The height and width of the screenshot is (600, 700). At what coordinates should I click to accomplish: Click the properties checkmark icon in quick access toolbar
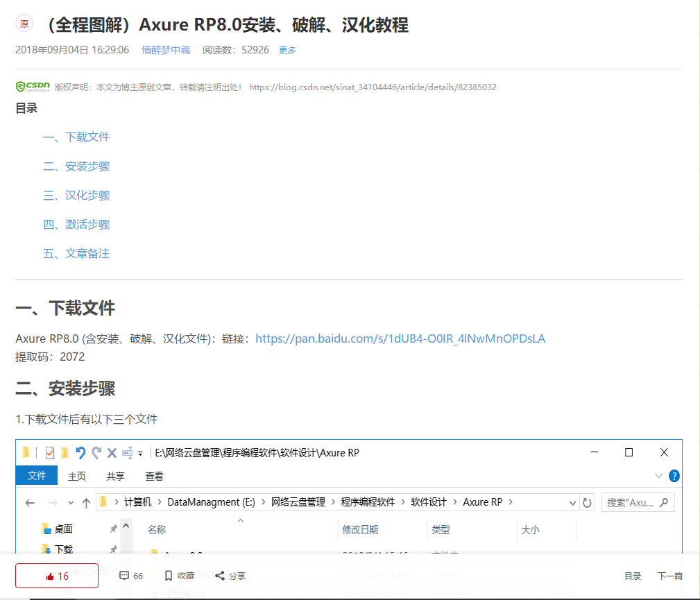pyautogui.click(x=50, y=453)
